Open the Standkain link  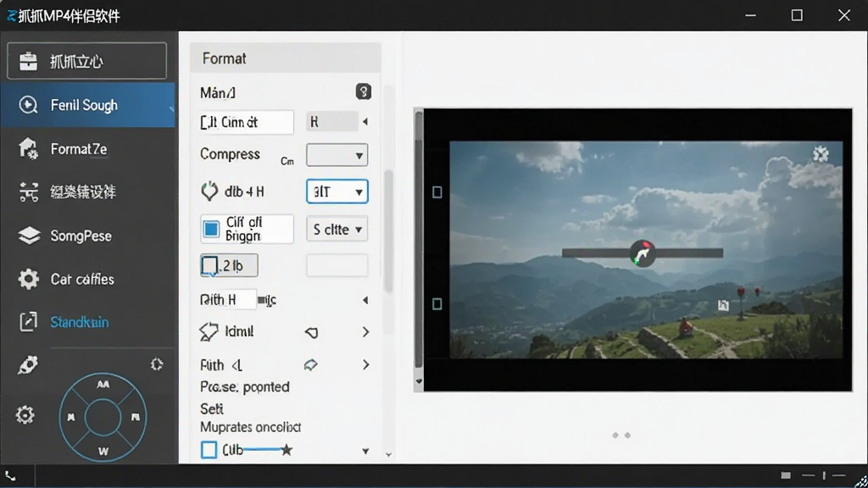pyautogui.click(x=79, y=322)
